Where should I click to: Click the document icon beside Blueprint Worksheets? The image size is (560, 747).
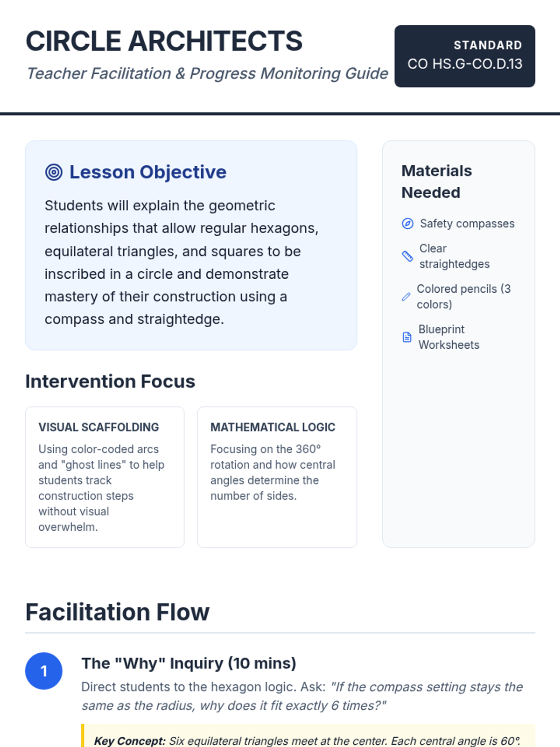pos(407,337)
